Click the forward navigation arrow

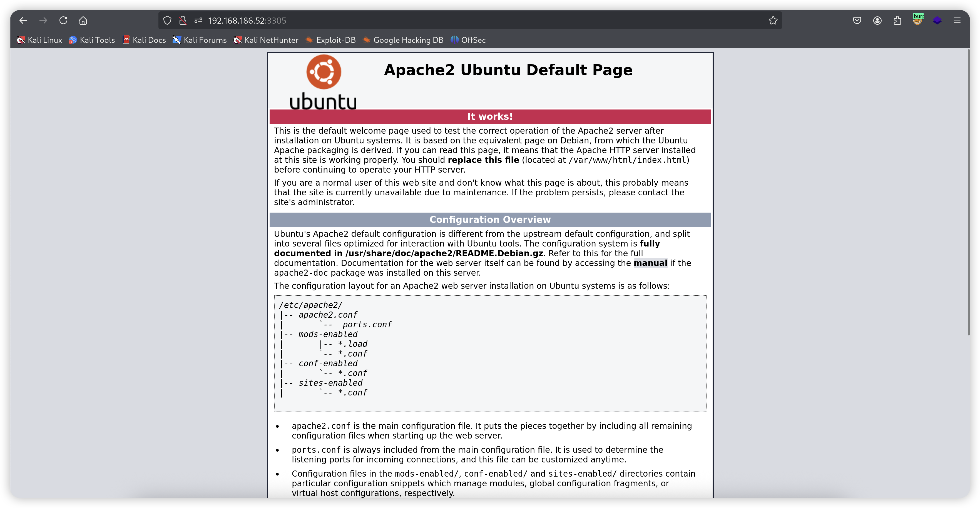pyautogui.click(x=43, y=21)
